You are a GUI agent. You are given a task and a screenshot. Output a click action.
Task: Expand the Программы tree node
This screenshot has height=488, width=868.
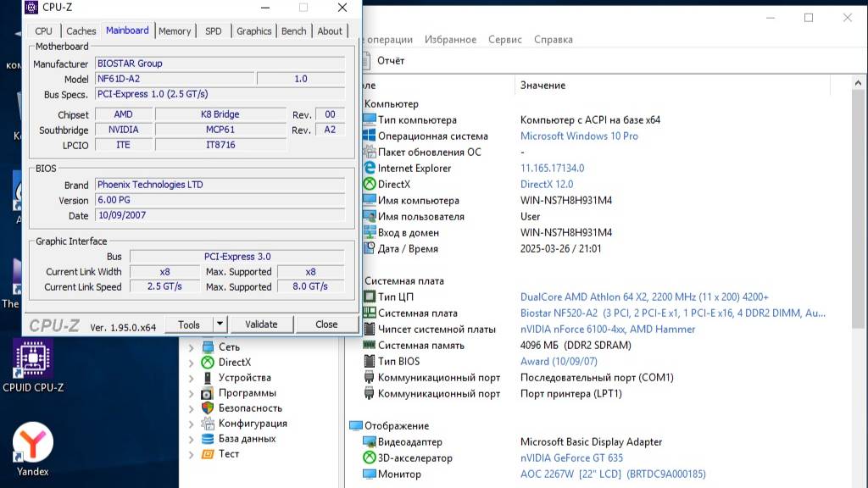(x=191, y=394)
